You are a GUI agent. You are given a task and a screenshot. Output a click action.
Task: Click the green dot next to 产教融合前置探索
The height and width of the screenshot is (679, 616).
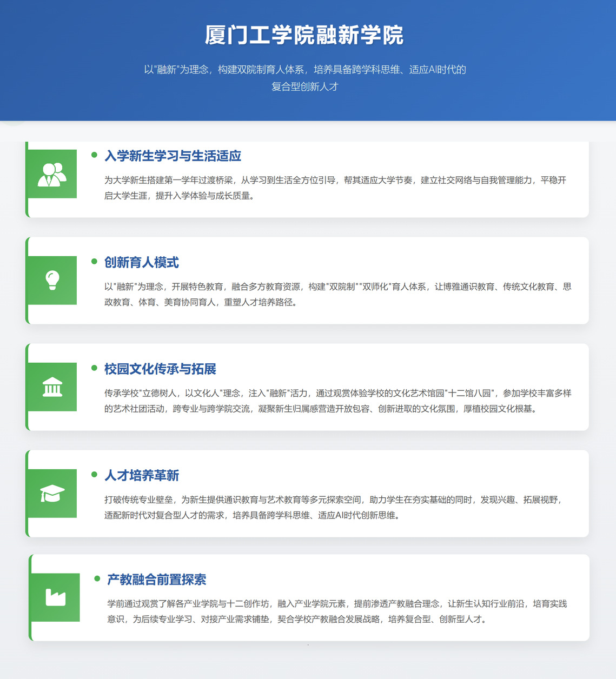(x=97, y=578)
